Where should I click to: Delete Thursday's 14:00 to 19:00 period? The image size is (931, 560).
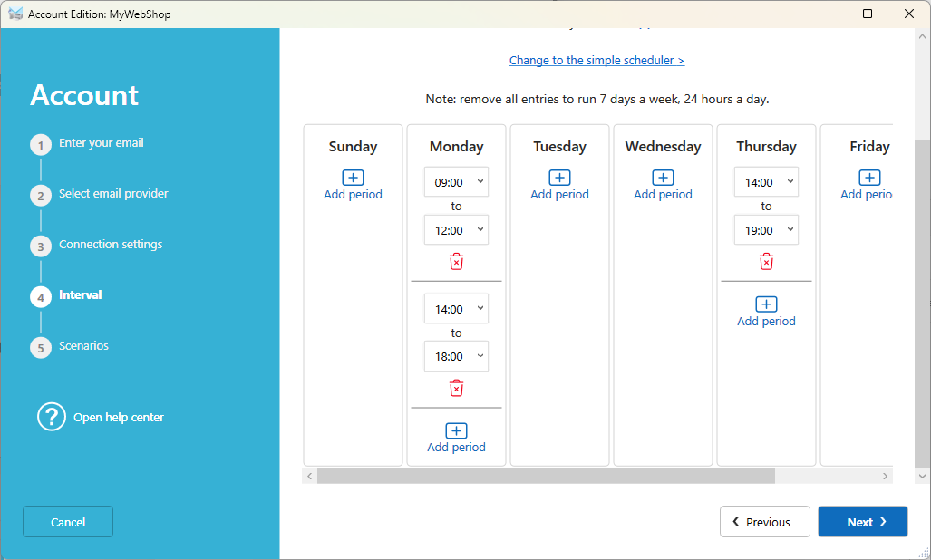[x=766, y=262]
